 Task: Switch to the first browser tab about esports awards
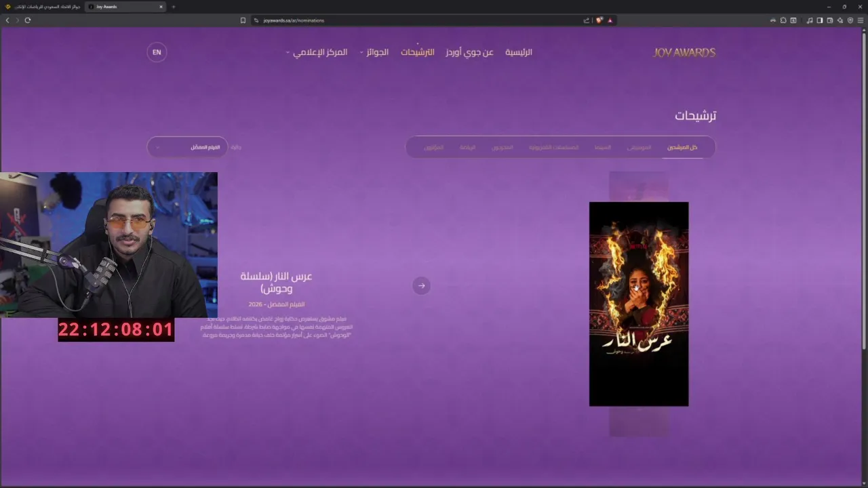[x=42, y=7]
